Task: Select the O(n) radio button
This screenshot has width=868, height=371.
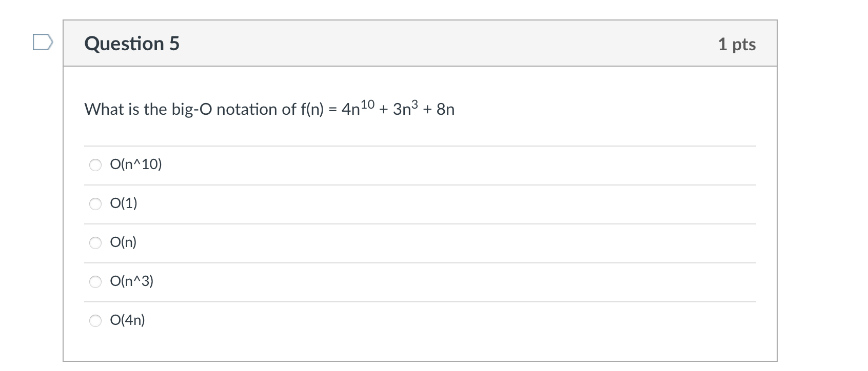Action: pos(95,243)
